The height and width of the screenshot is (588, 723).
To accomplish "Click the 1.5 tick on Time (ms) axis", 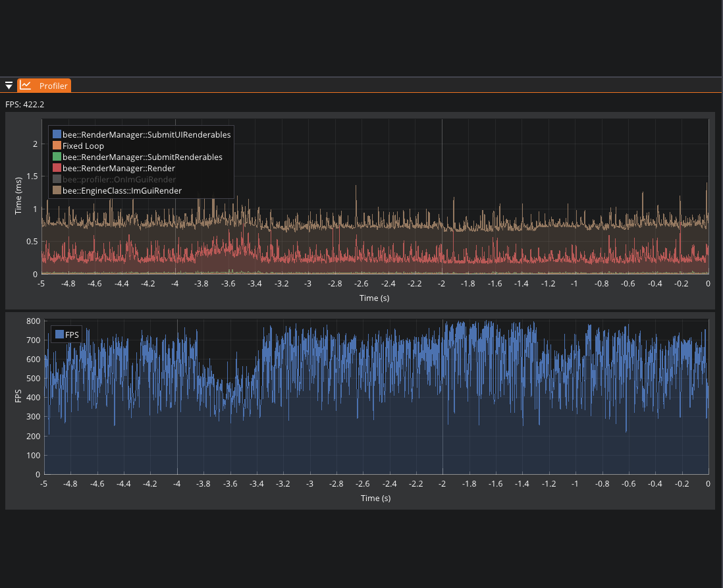I will click(x=32, y=177).
